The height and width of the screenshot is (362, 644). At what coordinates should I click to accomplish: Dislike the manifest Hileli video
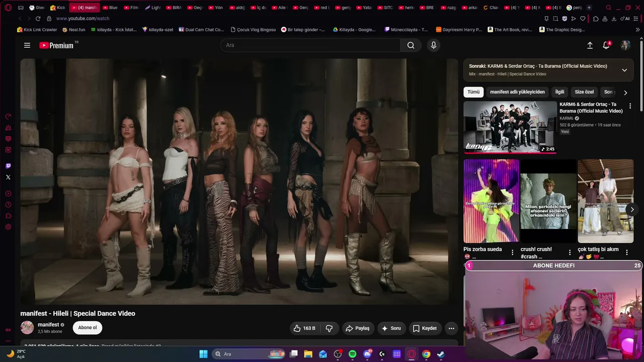coord(329,328)
